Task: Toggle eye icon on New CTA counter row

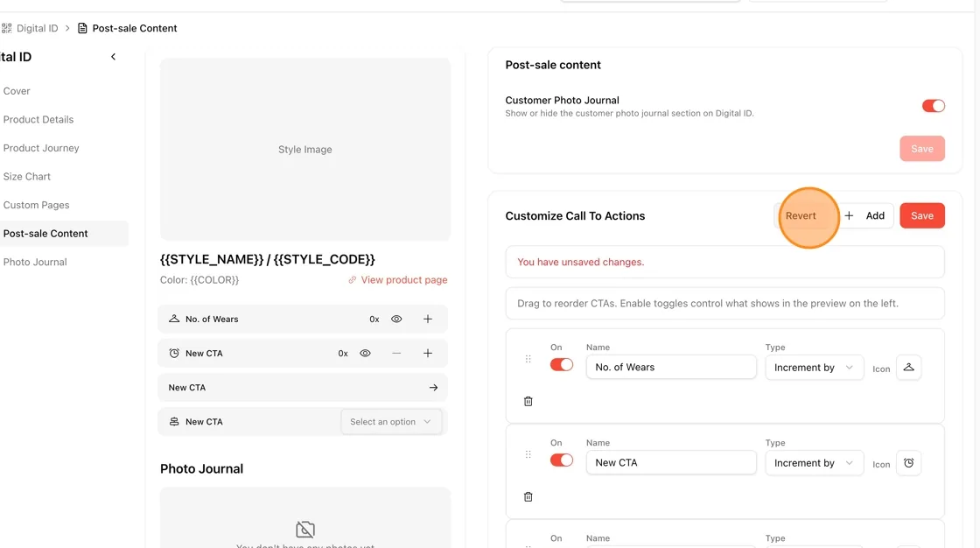Action: pos(365,354)
